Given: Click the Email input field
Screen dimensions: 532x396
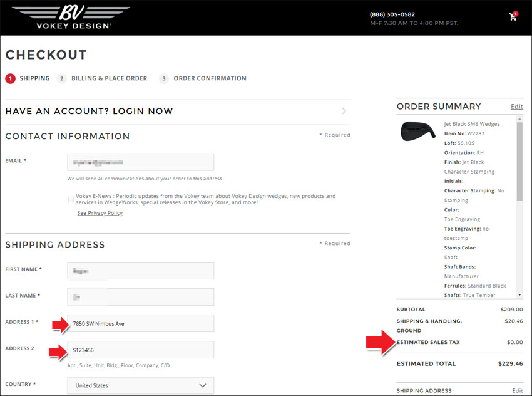Looking at the screenshot, I should pyautogui.click(x=140, y=162).
